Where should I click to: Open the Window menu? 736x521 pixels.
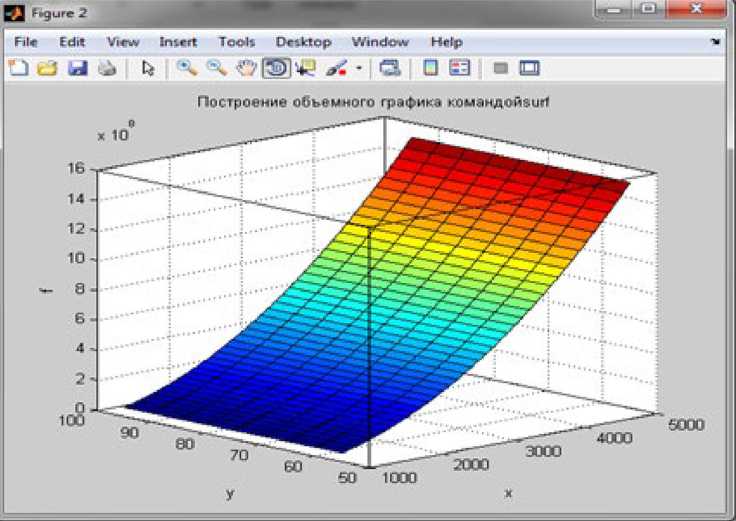(380, 42)
